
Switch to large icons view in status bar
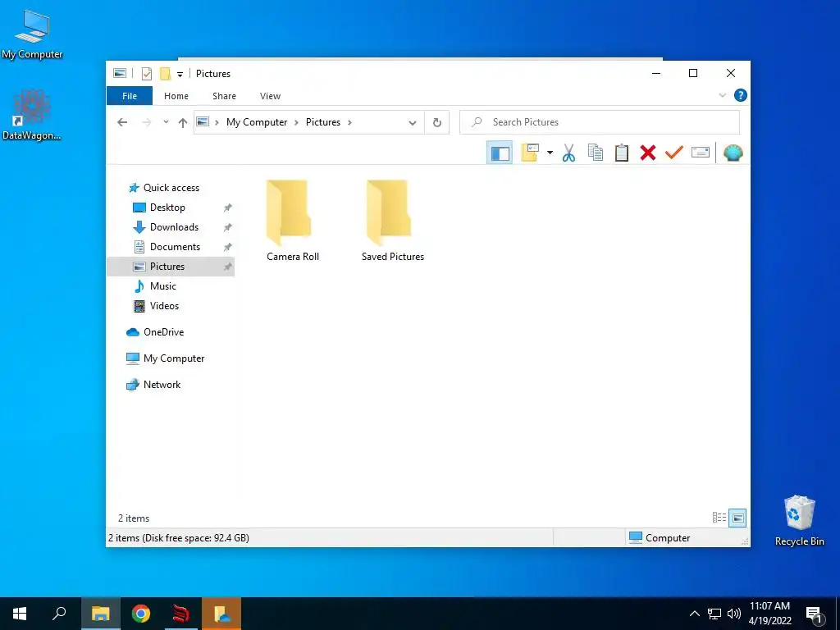(737, 518)
